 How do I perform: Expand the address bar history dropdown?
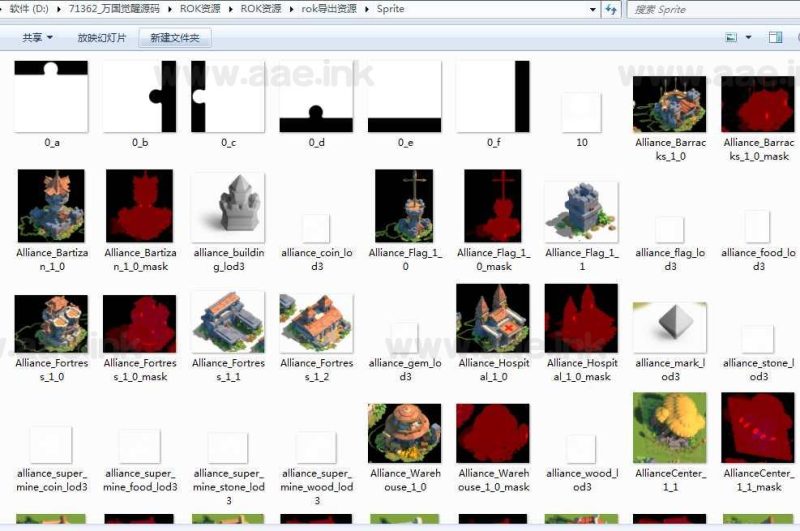point(591,10)
